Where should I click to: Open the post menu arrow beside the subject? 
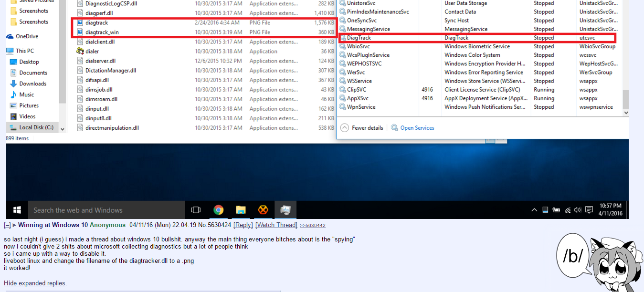[14, 225]
